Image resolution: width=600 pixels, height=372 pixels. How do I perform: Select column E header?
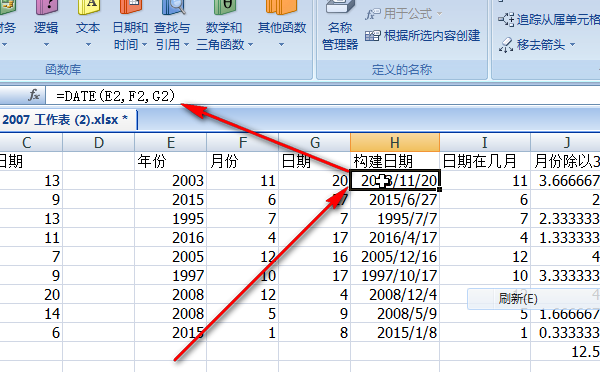[x=171, y=142]
